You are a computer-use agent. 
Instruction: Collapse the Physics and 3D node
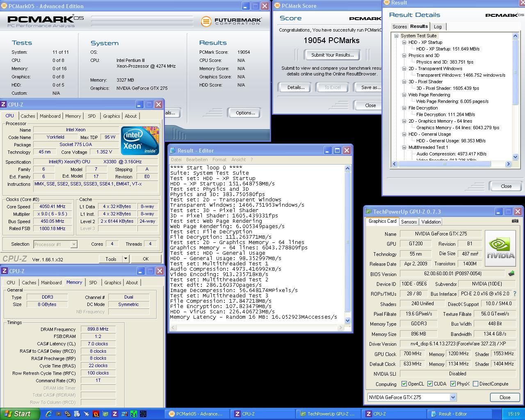point(404,55)
